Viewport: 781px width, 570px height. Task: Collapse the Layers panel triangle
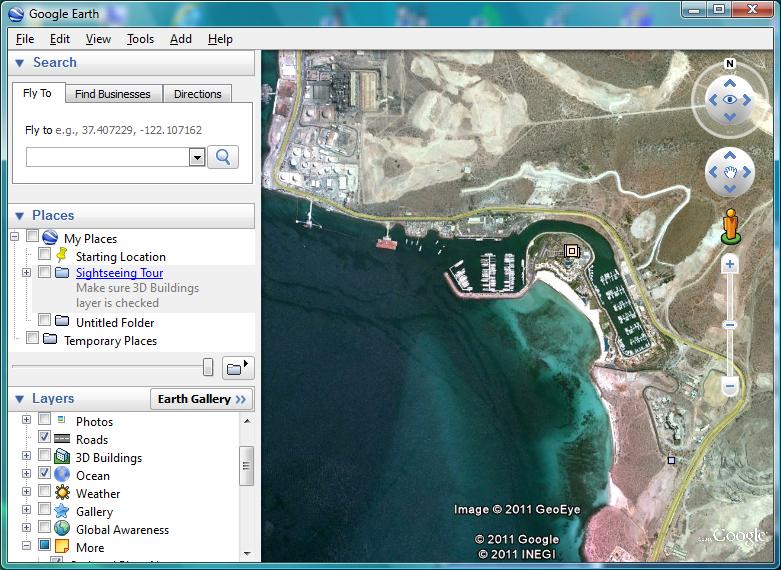click(19, 399)
